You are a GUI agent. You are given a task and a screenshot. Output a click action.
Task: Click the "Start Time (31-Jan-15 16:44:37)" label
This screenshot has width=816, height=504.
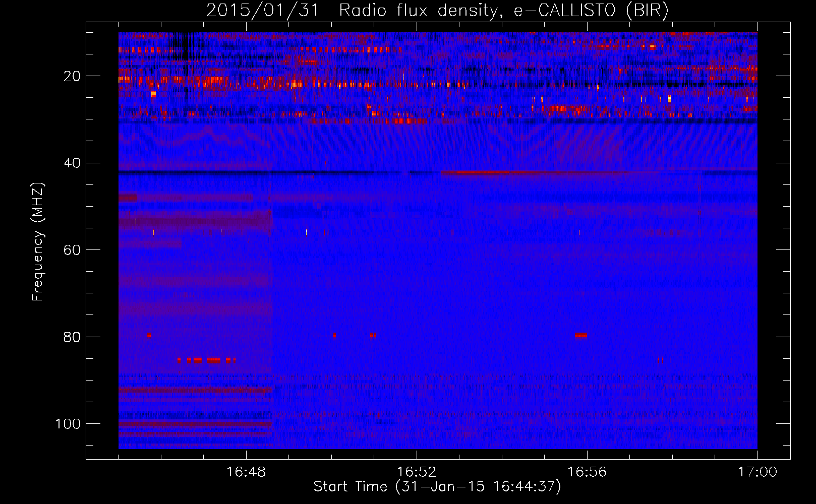click(x=437, y=486)
